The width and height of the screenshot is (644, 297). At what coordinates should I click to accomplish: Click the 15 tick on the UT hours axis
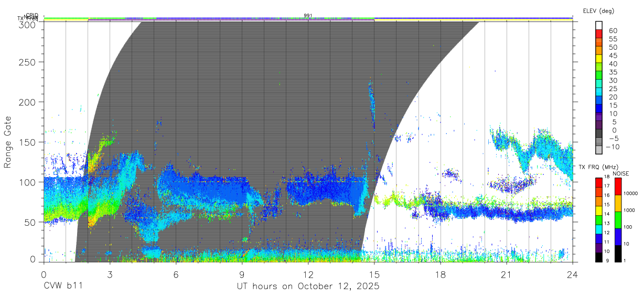point(374,274)
